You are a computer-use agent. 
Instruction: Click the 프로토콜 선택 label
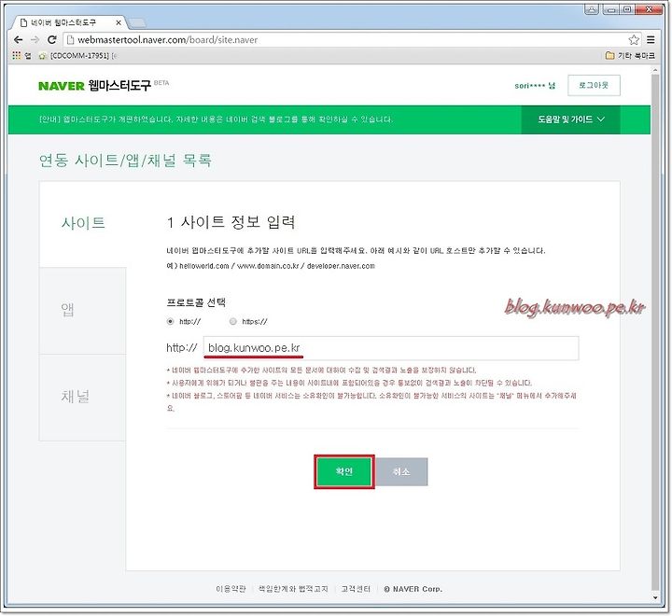tap(196, 302)
